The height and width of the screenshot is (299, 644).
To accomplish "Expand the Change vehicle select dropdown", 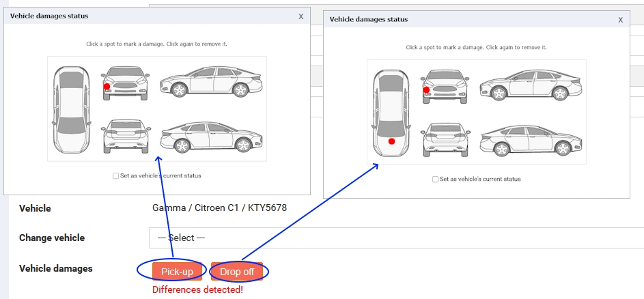I will [x=396, y=238].
